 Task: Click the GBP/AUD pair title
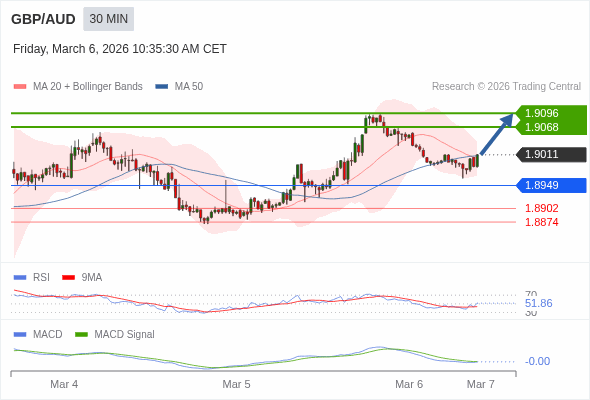pyautogui.click(x=43, y=19)
